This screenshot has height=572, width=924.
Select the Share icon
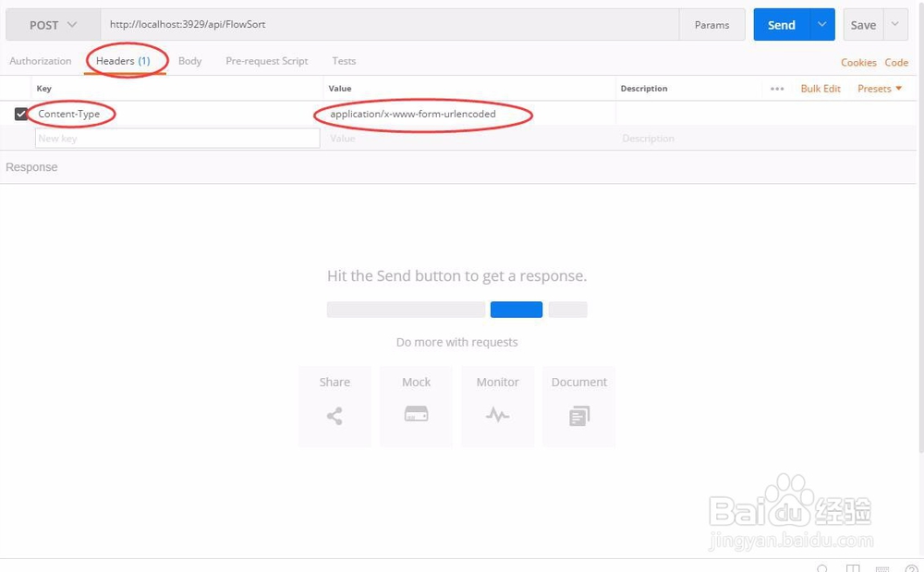(334, 414)
